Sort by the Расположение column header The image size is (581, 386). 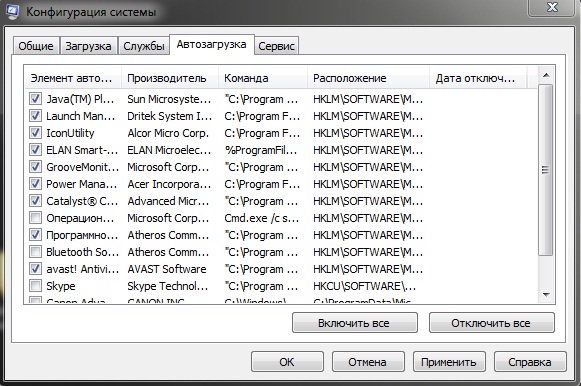tap(368, 78)
